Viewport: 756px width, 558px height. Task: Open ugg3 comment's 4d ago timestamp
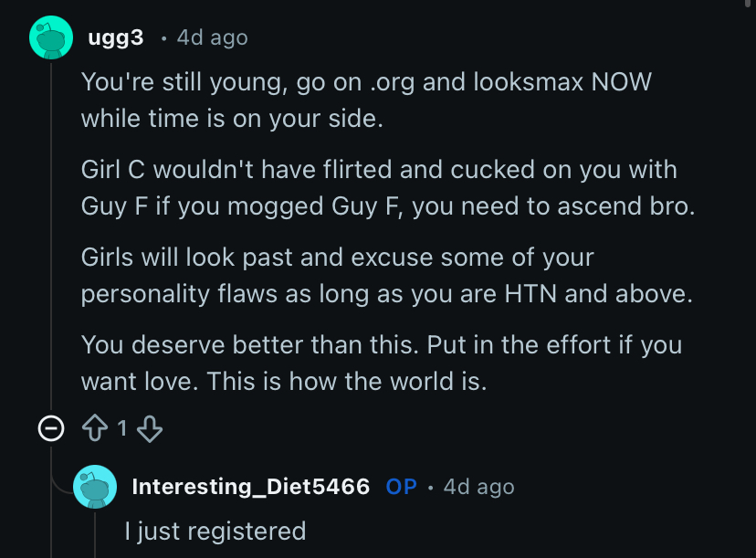click(212, 37)
